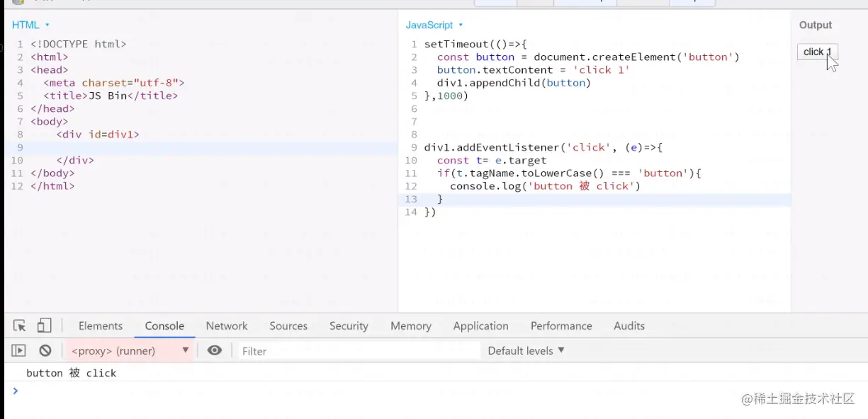This screenshot has height=419, width=868.
Task: Click the 'button 被 click' console log message
Action: pos(71,373)
